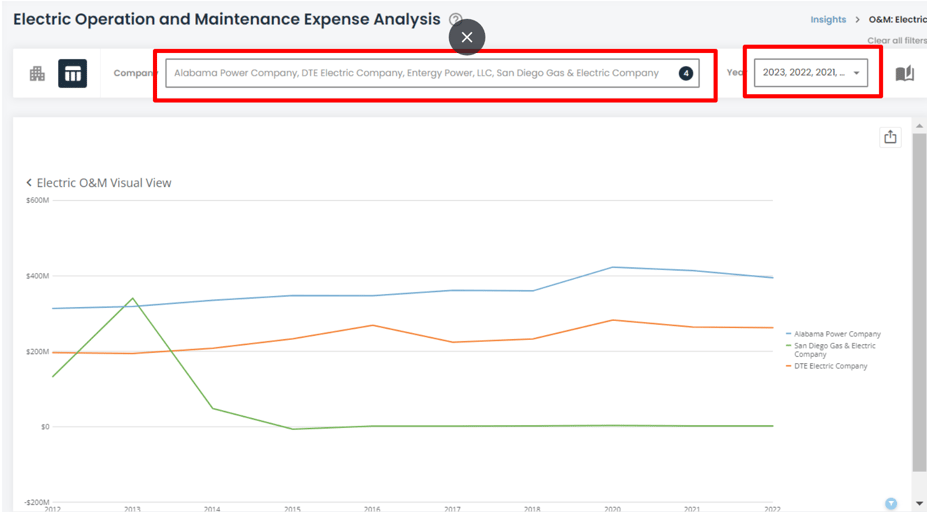Go back via Electric O&M Visual View
Viewport: 927px width, 512px height.
pos(98,183)
